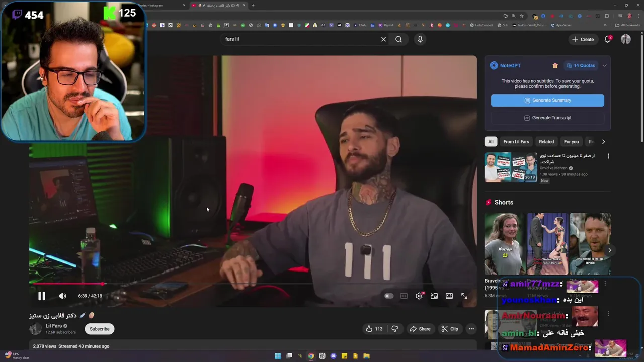Open Discord from the taskbar

[x=333, y=356]
